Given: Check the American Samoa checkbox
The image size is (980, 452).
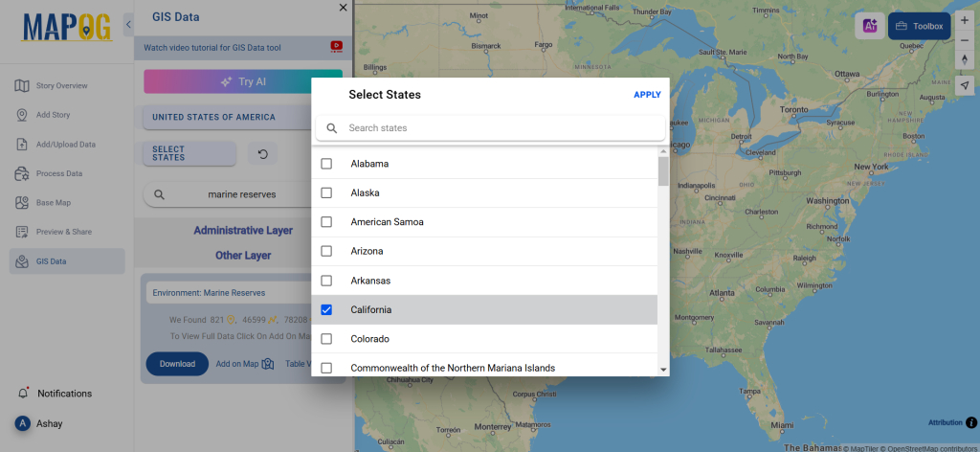Looking at the screenshot, I should pos(326,222).
